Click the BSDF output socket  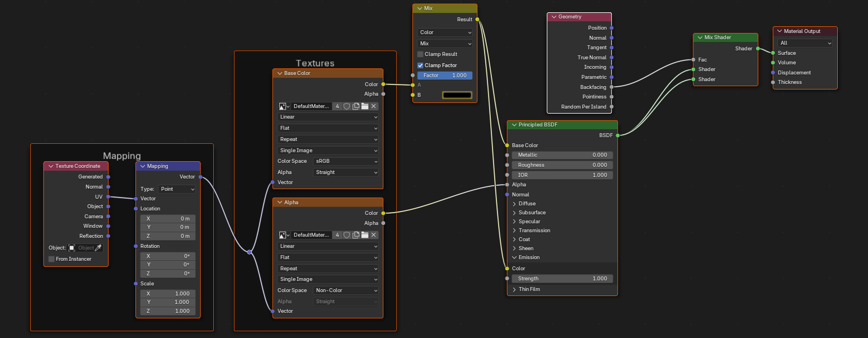(x=618, y=135)
